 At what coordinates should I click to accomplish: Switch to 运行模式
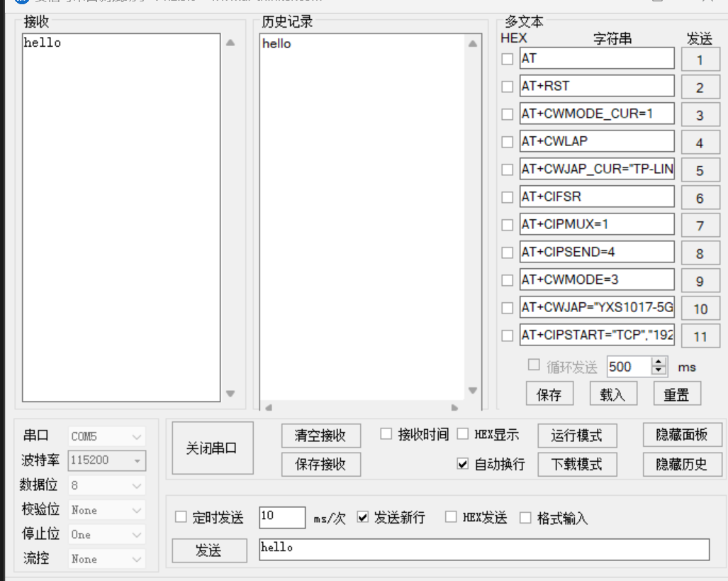point(577,436)
